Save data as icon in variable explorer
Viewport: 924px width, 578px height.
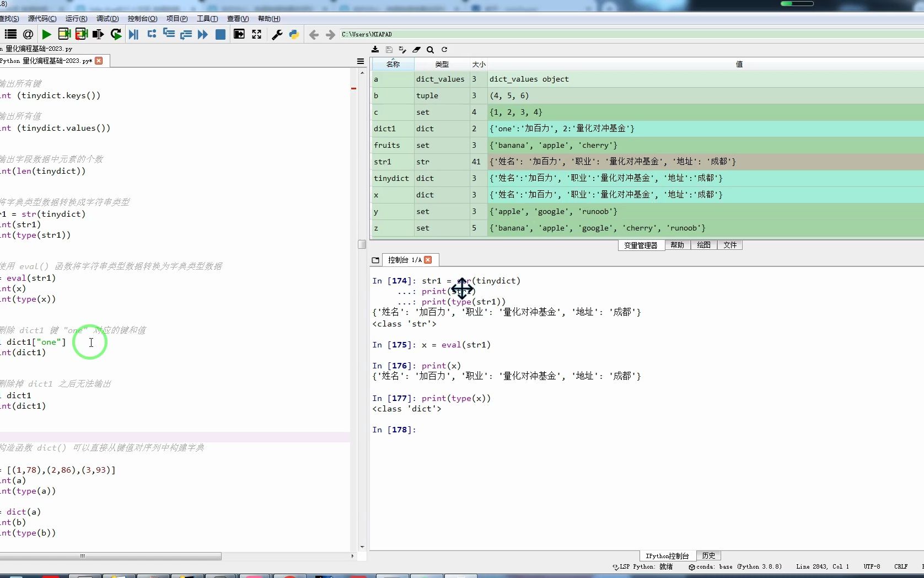tap(402, 50)
